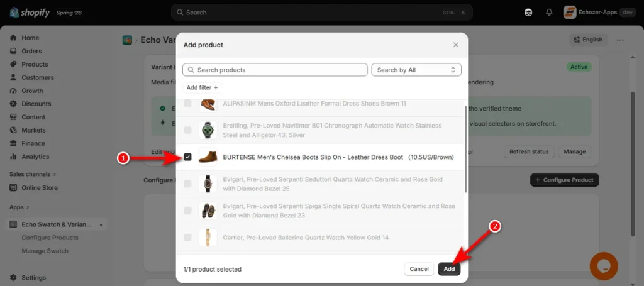The width and height of the screenshot is (644, 286).
Task: Open Orders from the sidebar
Action: (x=31, y=51)
